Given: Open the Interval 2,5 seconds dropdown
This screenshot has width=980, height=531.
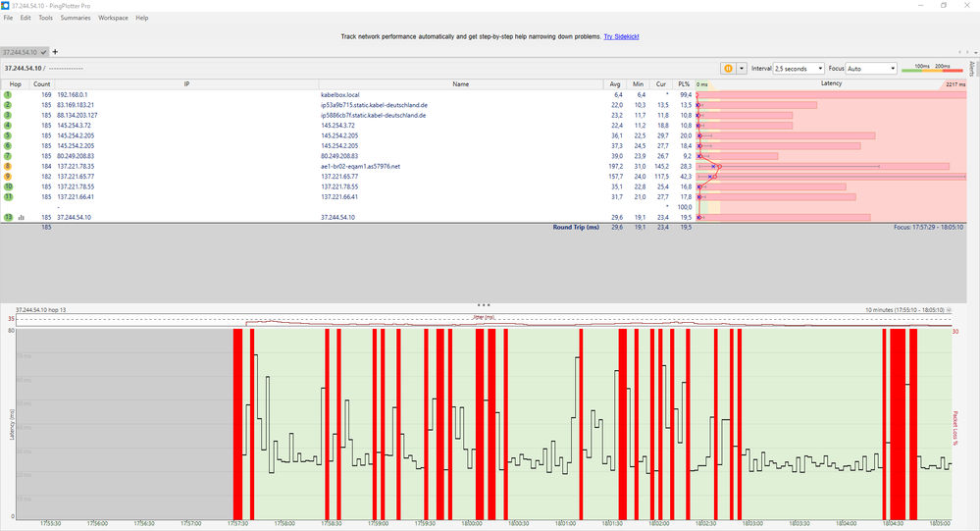Looking at the screenshot, I should [798, 69].
